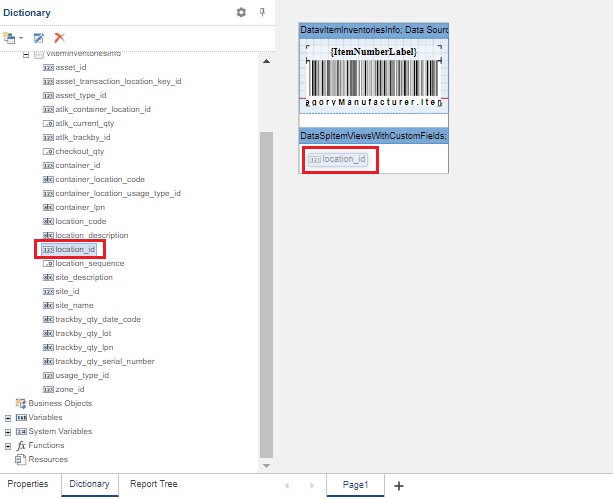Expand the Variables tree node
Image resolution: width=613 pixels, height=499 pixels.
tap(8, 417)
